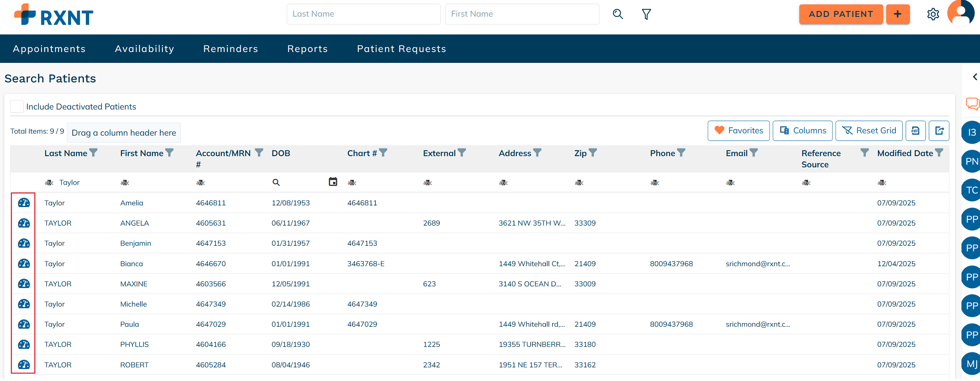This screenshot has height=381, width=980.
Task: Open the Columns chooser button
Action: (803, 131)
